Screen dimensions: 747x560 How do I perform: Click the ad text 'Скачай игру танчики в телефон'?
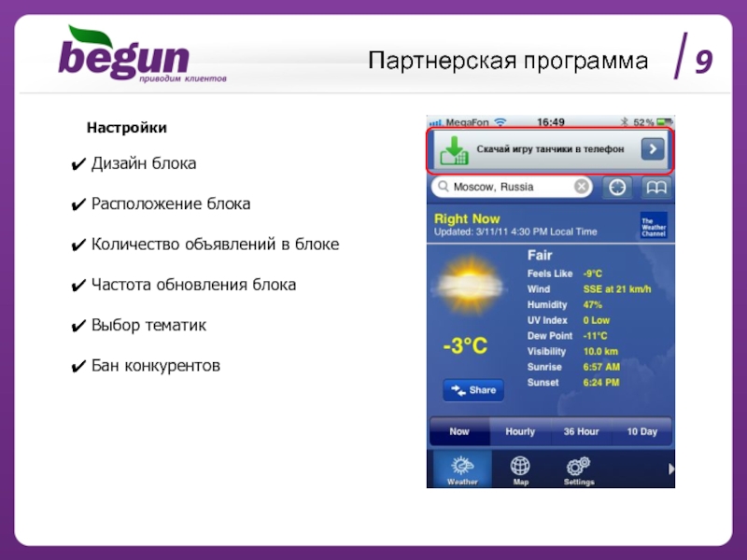(x=550, y=149)
